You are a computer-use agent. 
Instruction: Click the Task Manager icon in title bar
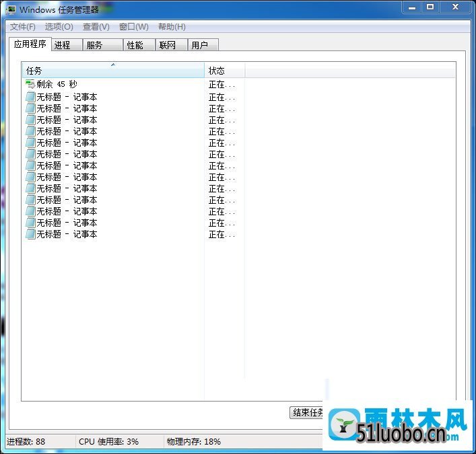coord(11,9)
